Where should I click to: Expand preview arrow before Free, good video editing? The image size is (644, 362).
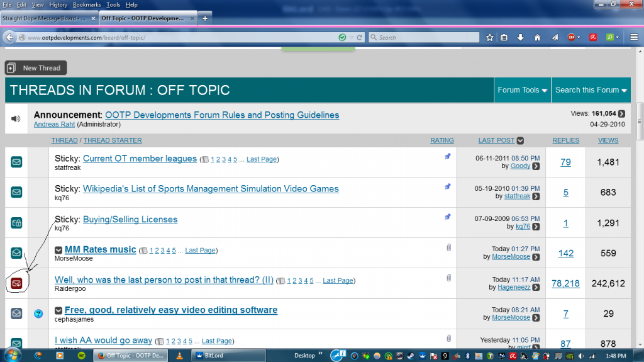pos(58,310)
